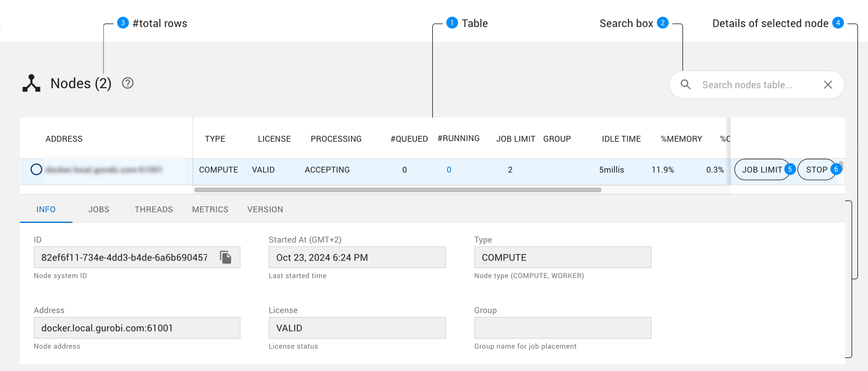Click the Started At date field
The width and height of the screenshot is (868, 371).
356,258
